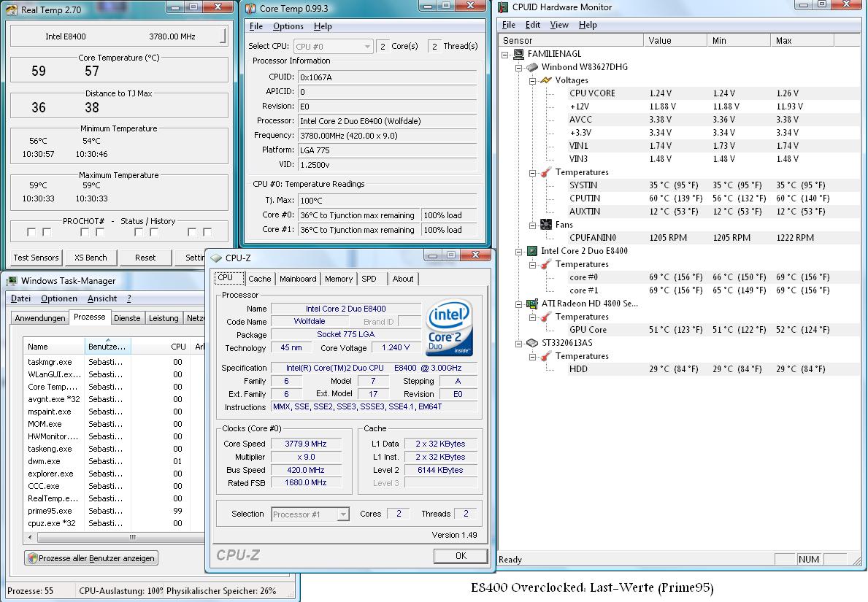This screenshot has width=868, height=602.
Task: Click Prozesse aller Benutzer anzeigen button
Action: pyautogui.click(x=91, y=558)
